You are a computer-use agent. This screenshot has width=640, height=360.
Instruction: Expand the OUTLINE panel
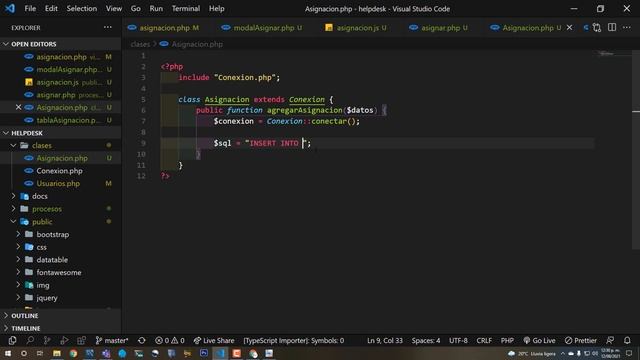coord(60,316)
